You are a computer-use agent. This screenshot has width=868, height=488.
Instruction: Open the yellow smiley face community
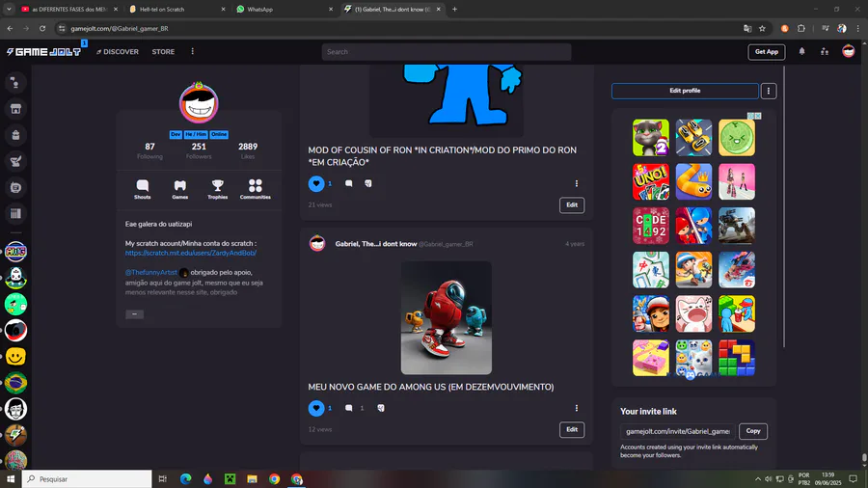15,357
